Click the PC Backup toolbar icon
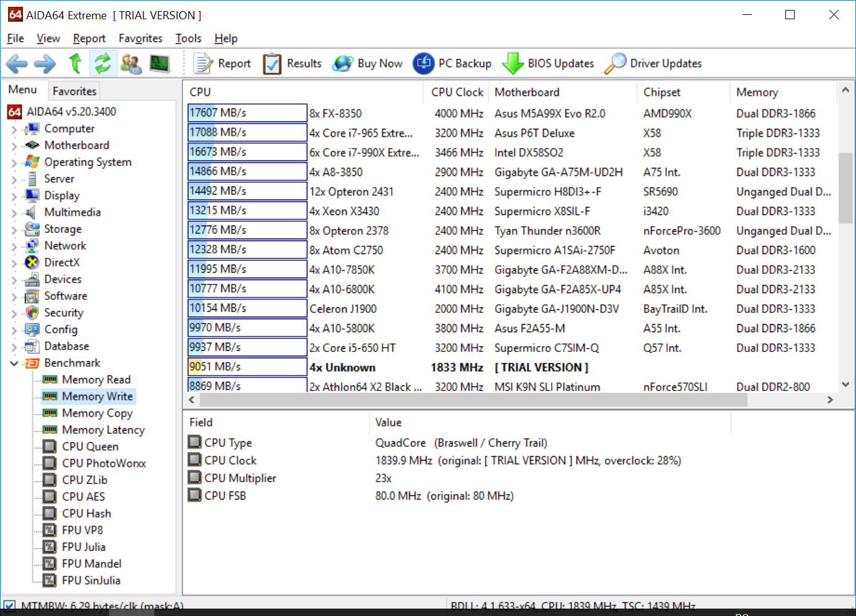 pyautogui.click(x=424, y=63)
